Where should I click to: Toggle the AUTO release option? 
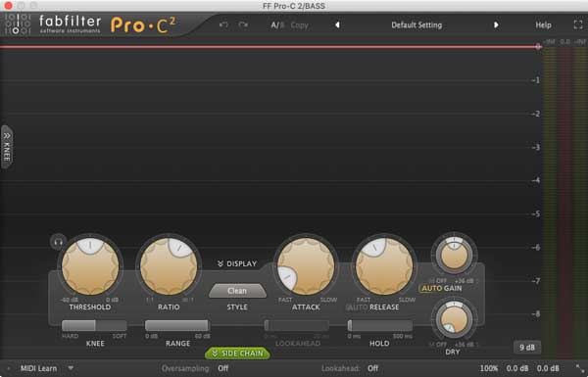coord(357,307)
